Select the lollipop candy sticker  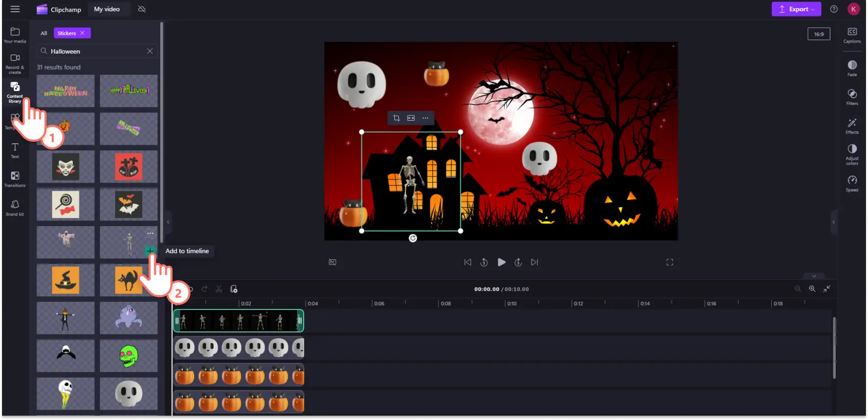coord(66,205)
